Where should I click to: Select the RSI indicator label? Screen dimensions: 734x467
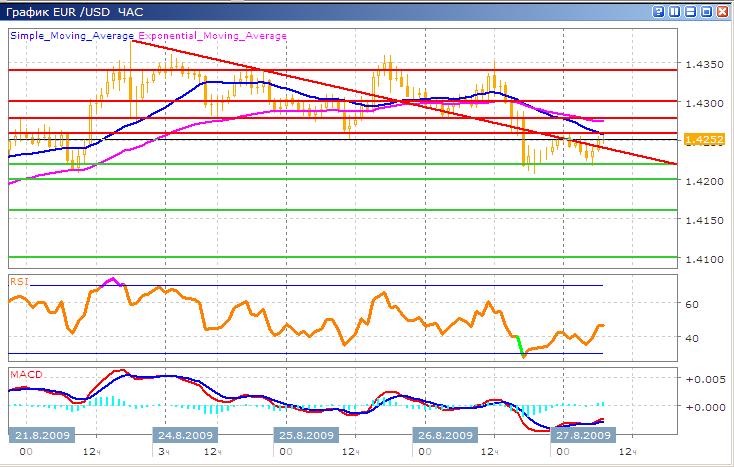click(x=19, y=282)
